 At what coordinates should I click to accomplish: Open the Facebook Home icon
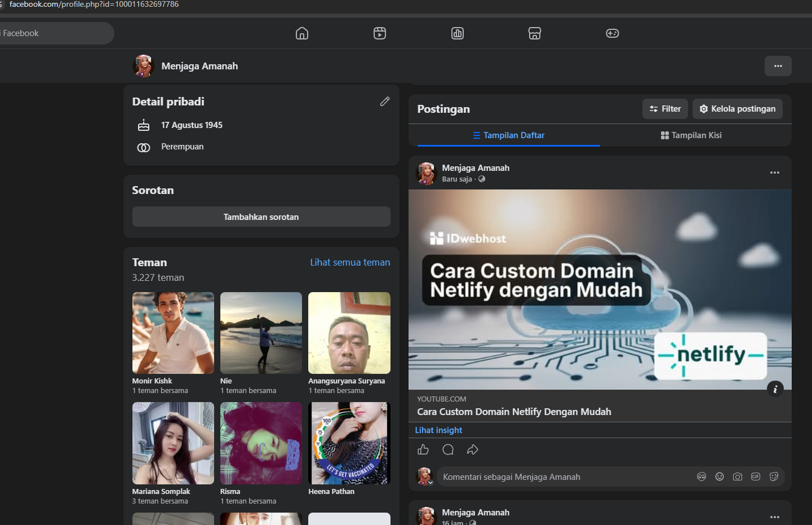[x=302, y=33]
